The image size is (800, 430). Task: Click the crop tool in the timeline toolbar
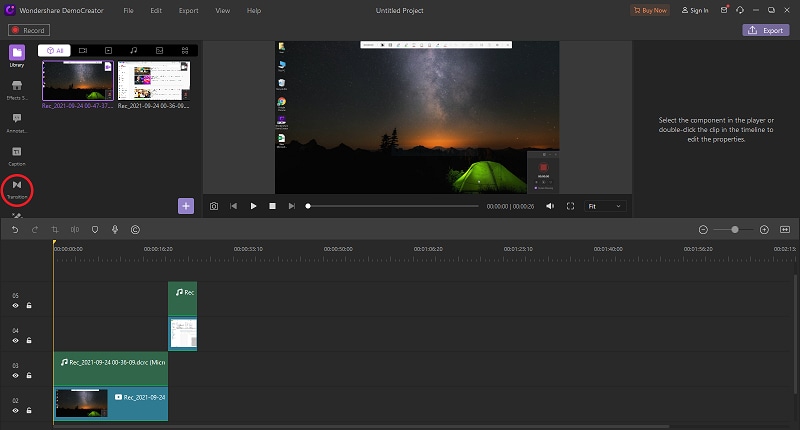pos(55,229)
